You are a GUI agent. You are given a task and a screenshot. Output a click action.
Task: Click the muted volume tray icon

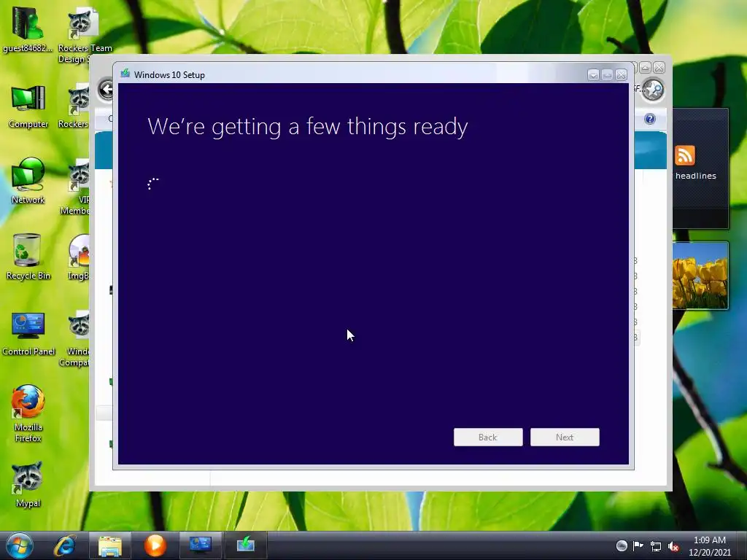point(673,546)
